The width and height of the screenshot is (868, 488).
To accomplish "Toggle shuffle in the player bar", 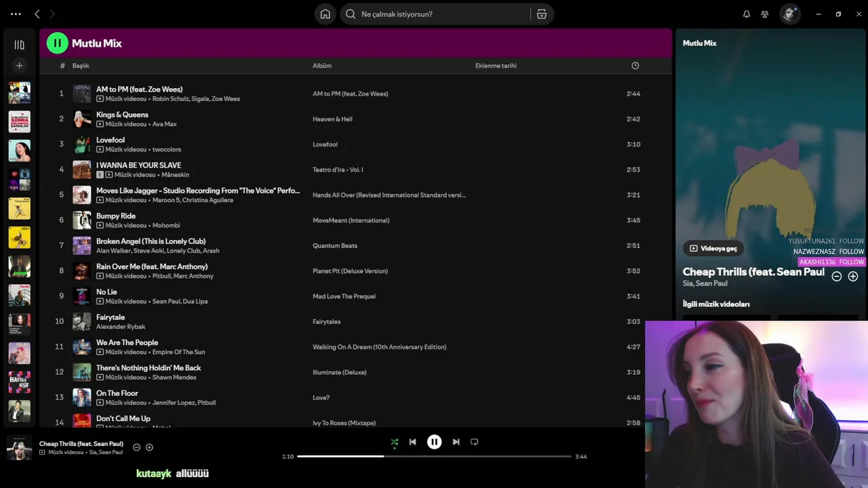I will pyautogui.click(x=394, y=442).
